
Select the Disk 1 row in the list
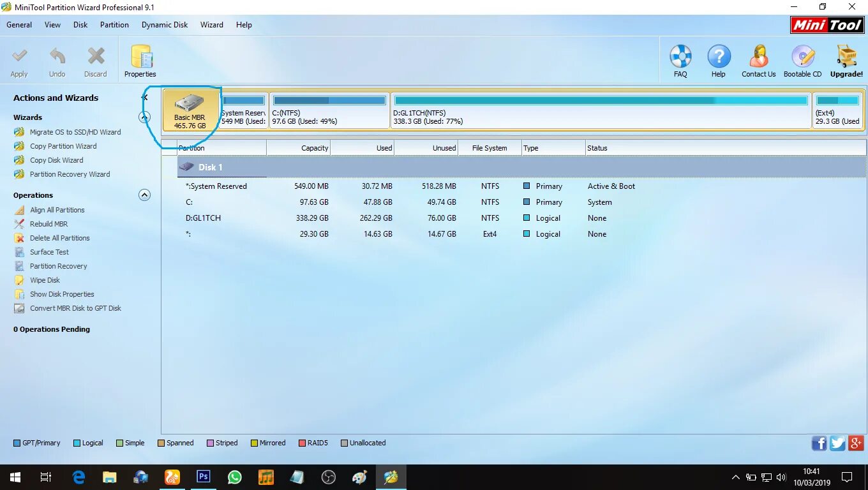[x=521, y=167]
